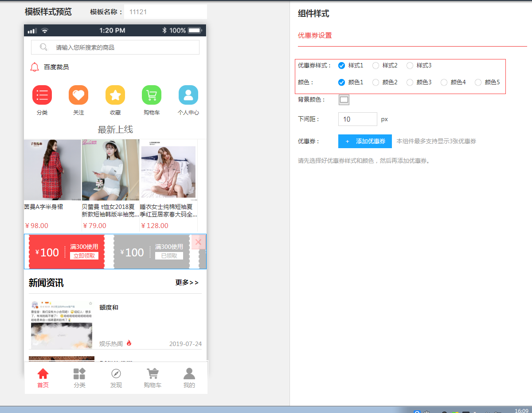The height and width of the screenshot is (413, 532).
Task: Select coupon style 样式2
Action: [x=376, y=66]
